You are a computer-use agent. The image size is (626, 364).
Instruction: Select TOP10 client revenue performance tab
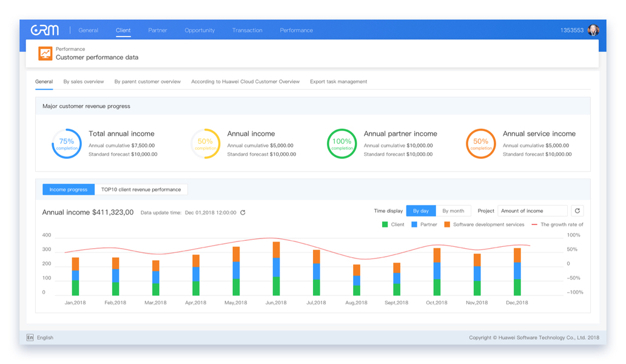[141, 189]
